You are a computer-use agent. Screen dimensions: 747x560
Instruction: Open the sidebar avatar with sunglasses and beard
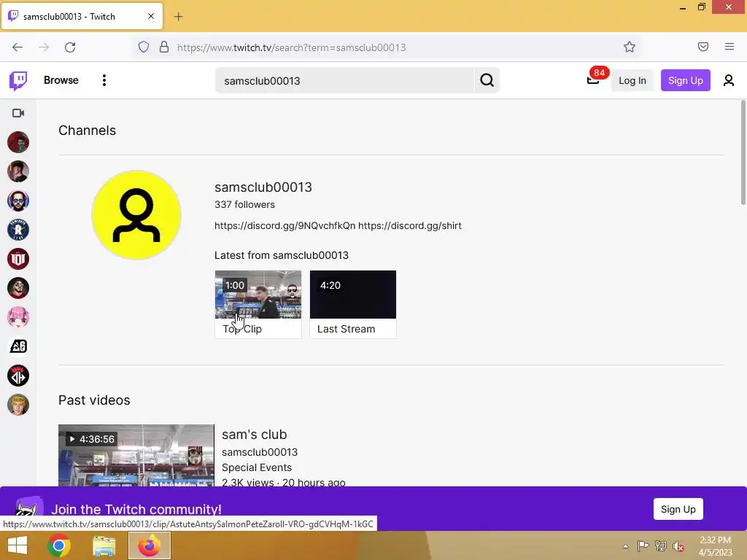[x=18, y=201]
